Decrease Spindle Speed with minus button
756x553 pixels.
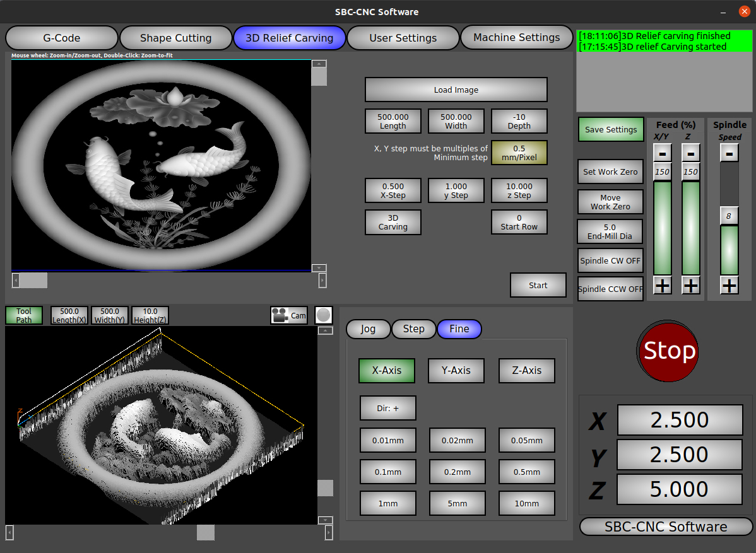pyautogui.click(x=729, y=154)
